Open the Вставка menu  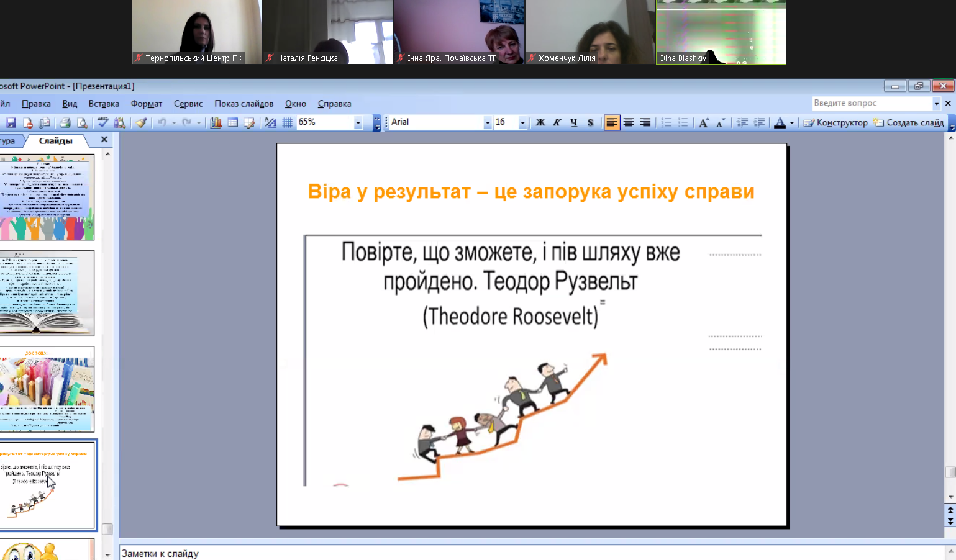[x=104, y=104]
